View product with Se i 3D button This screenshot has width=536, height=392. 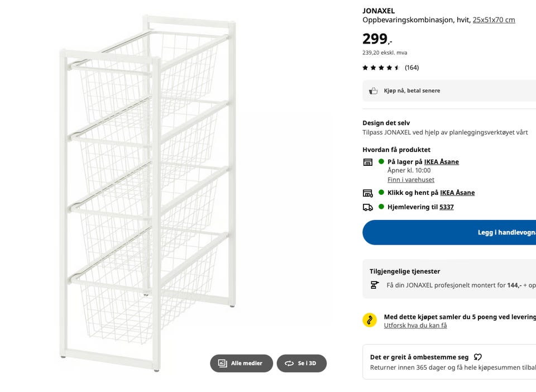tap(301, 364)
